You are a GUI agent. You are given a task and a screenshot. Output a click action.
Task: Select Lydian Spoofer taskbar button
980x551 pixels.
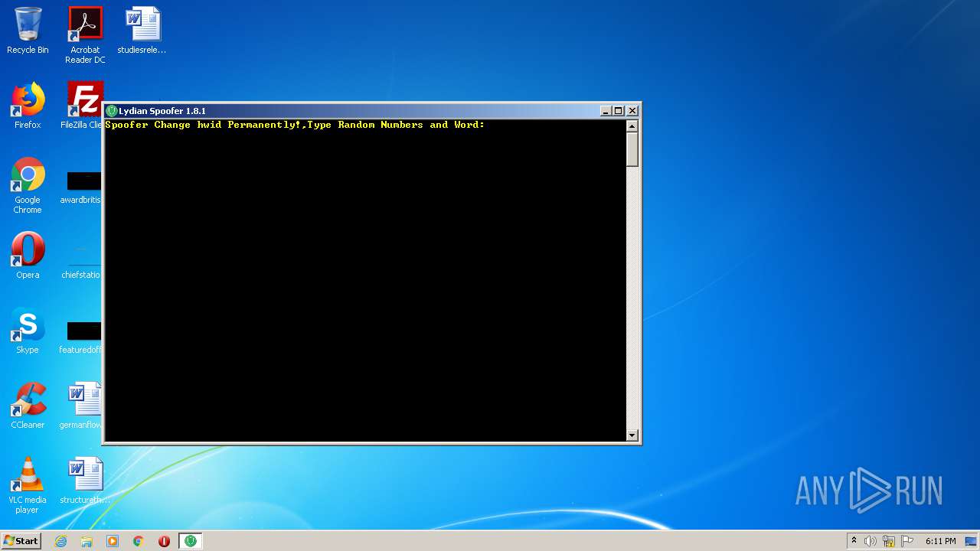[x=191, y=541]
